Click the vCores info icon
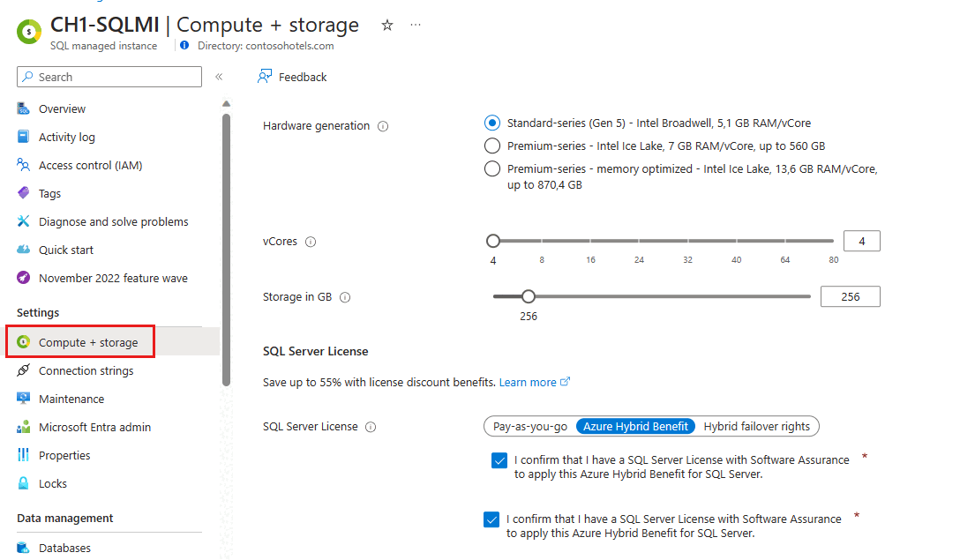The width and height of the screenshot is (975, 560). (311, 242)
